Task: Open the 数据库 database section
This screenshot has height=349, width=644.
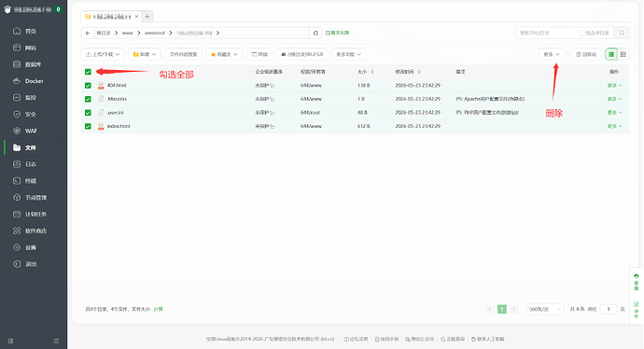Action: (x=34, y=64)
